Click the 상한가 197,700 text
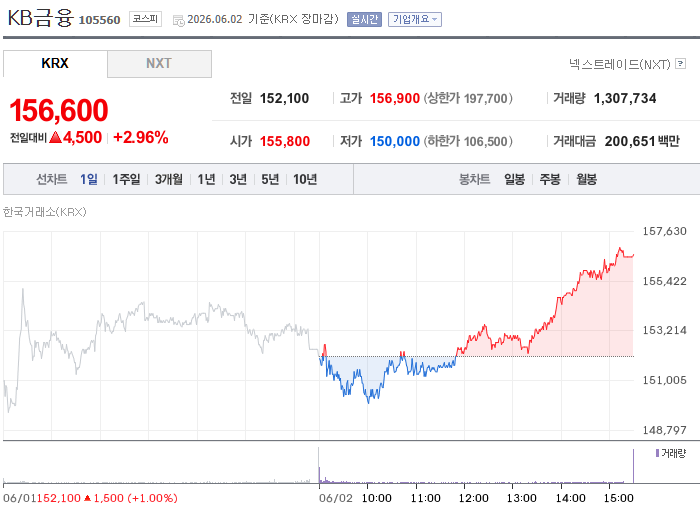The image size is (700, 519). coord(468,98)
